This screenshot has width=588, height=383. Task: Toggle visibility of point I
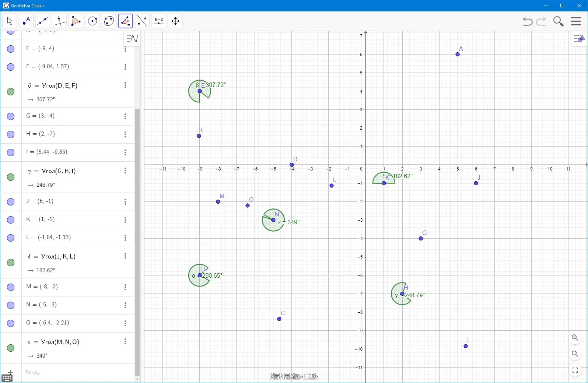[x=11, y=152]
